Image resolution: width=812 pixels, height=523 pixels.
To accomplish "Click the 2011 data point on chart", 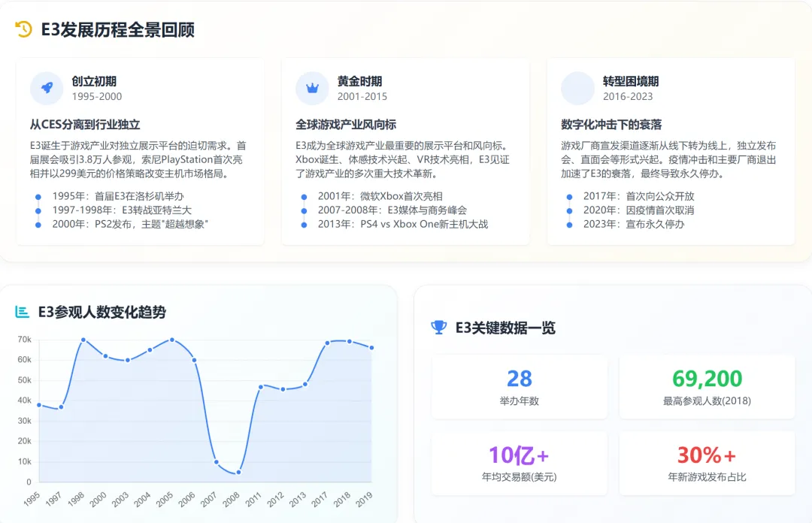I will pyautogui.click(x=260, y=387).
